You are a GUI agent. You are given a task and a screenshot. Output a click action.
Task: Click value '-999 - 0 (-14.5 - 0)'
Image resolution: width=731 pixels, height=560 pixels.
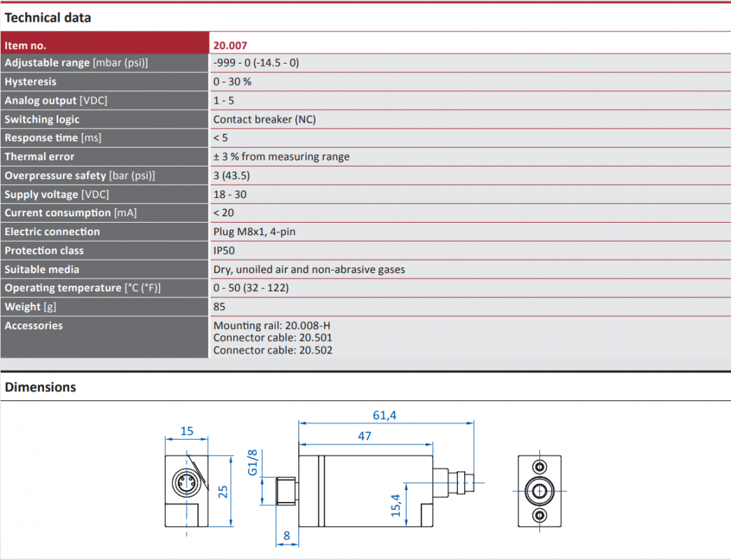pos(256,63)
